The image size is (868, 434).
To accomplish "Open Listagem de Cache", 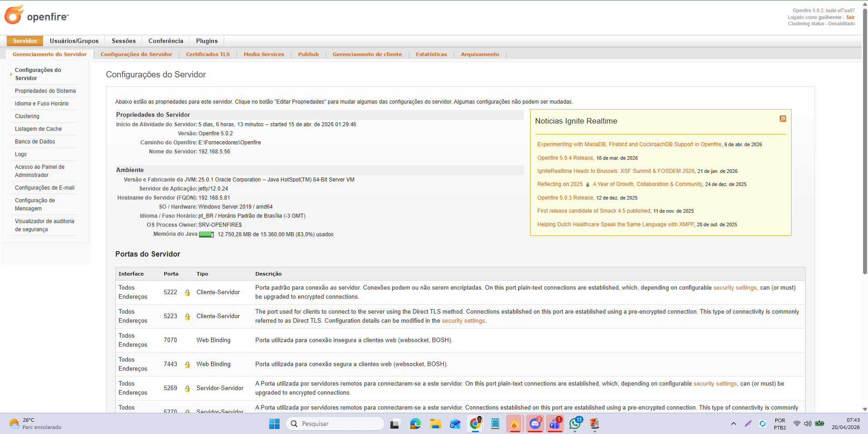I will pos(38,129).
